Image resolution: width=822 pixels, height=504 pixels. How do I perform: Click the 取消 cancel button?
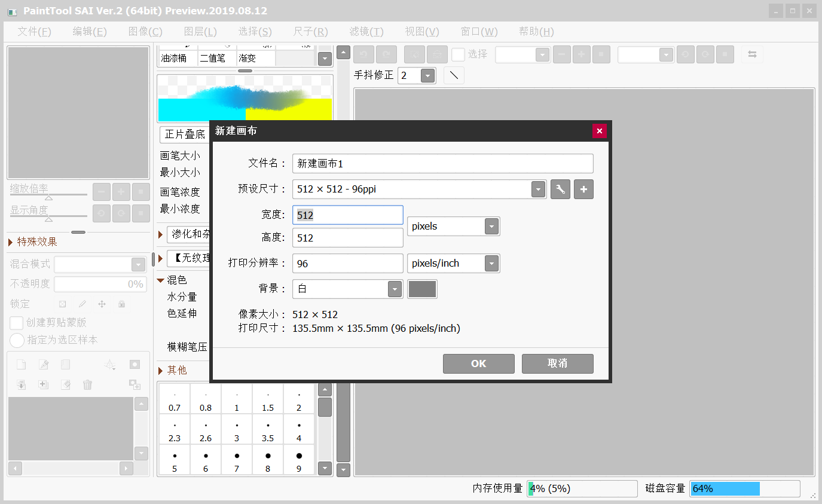click(558, 364)
